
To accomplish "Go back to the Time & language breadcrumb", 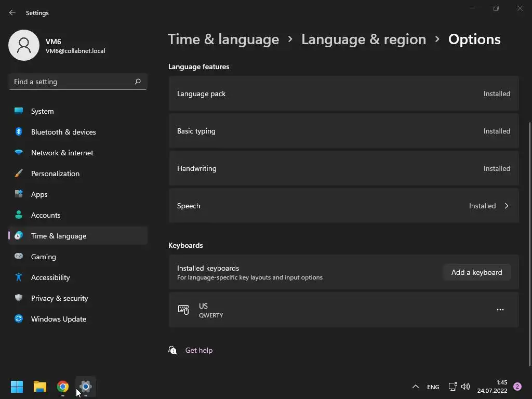I will (223, 39).
